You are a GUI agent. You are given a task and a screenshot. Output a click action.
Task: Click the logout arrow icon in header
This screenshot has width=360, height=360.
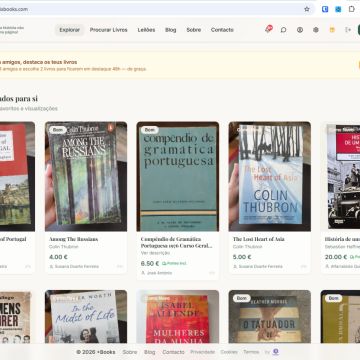[x=348, y=30]
